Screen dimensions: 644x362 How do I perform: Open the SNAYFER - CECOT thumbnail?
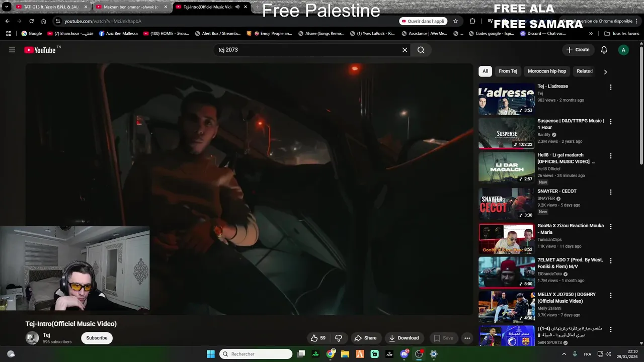click(x=507, y=204)
